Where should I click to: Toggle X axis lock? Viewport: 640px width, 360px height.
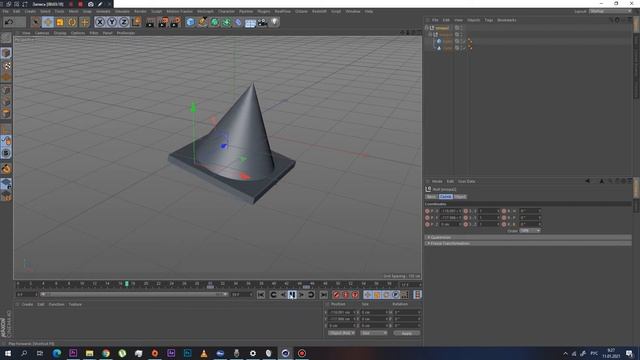point(100,22)
